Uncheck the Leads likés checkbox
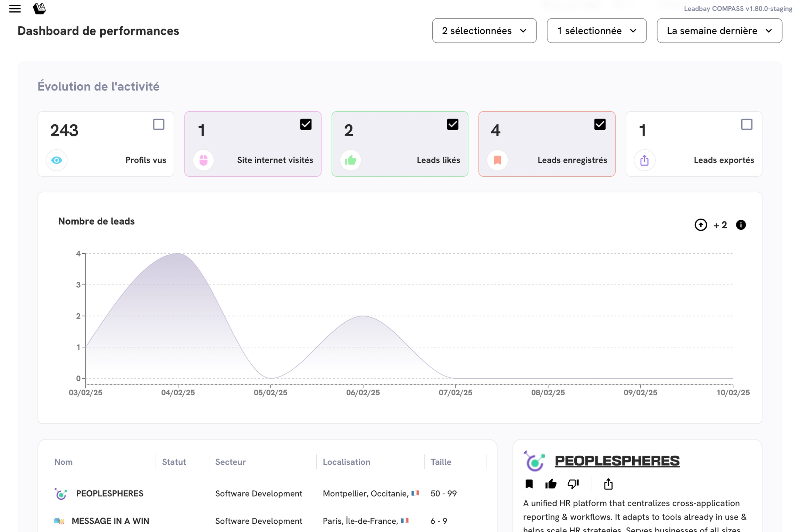This screenshot has height=532, width=800. [452, 124]
